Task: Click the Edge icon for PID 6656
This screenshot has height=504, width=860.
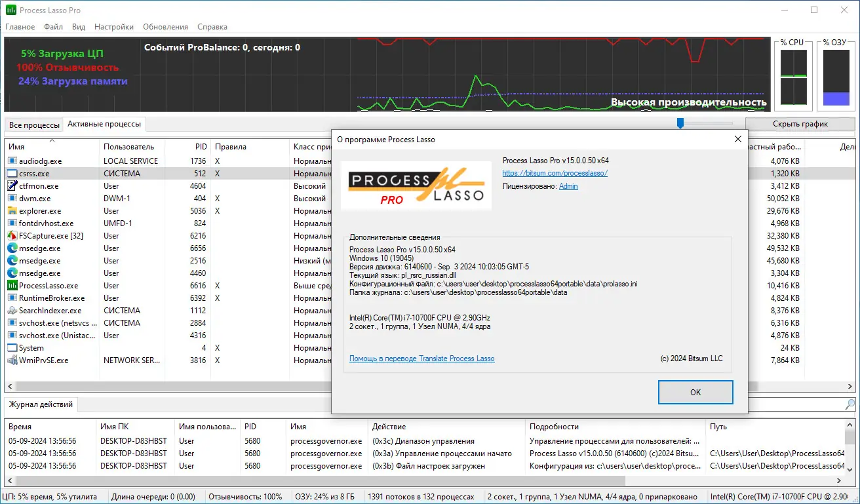Action: tap(12, 248)
